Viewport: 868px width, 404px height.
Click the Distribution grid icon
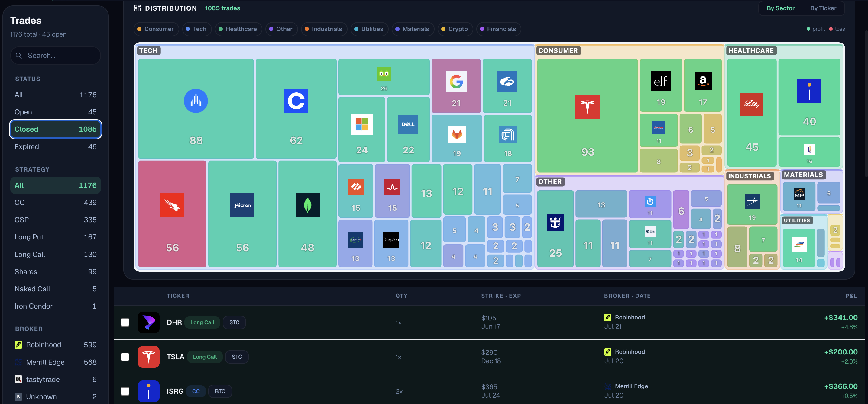137,8
